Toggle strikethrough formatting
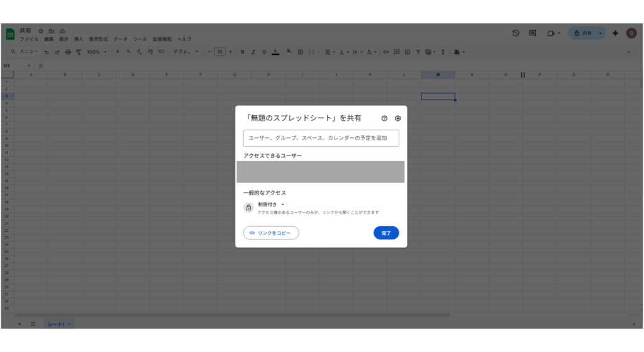Screen dimensions: 644x352 (264, 52)
